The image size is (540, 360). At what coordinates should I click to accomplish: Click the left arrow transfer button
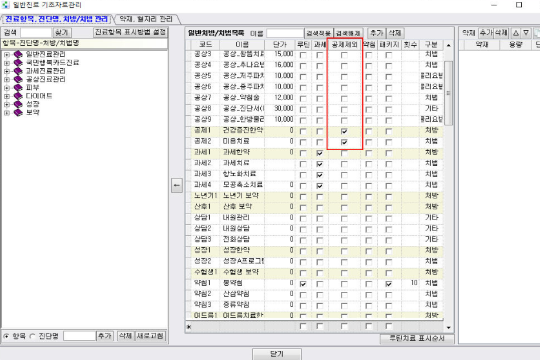tap(177, 185)
